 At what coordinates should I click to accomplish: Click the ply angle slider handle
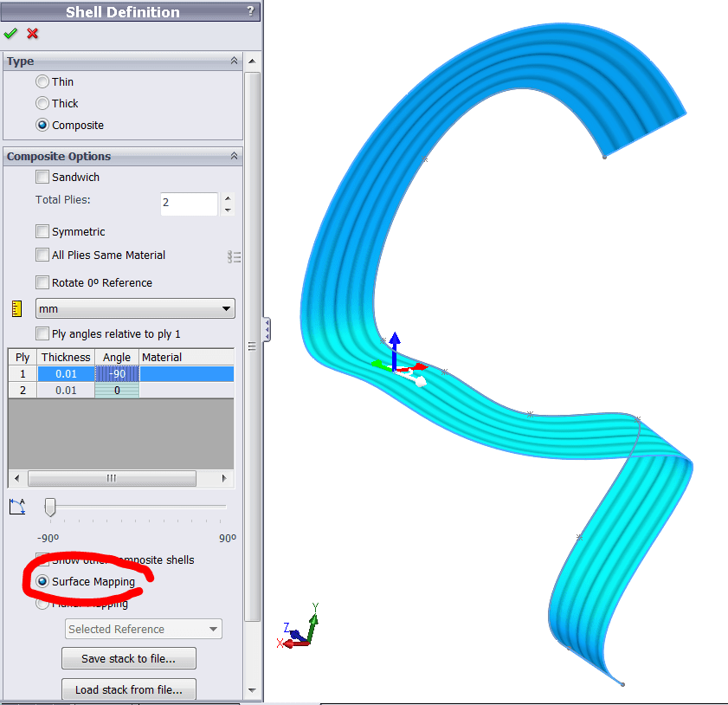[x=50, y=507]
